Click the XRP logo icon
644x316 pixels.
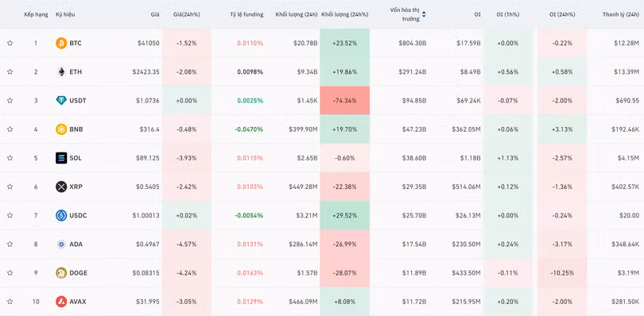click(x=61, y=187)
